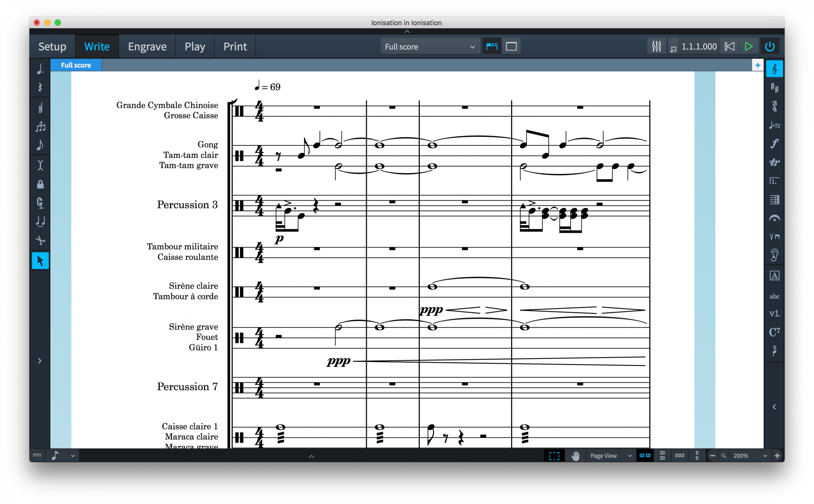Zoom out with the minus button
The height and width of the screenshot is (504, 814).
tap(712, 456)
